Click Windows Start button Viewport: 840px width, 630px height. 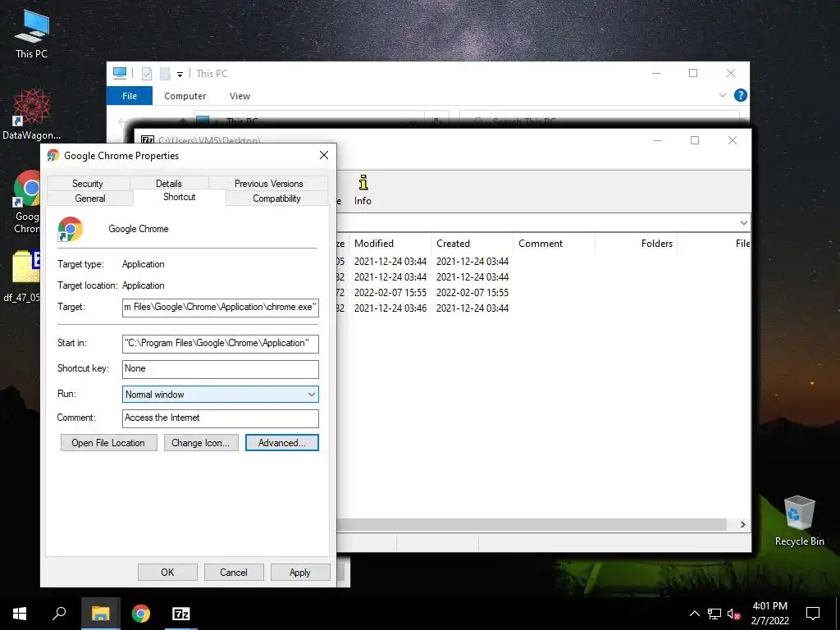(x=20, y=614)
